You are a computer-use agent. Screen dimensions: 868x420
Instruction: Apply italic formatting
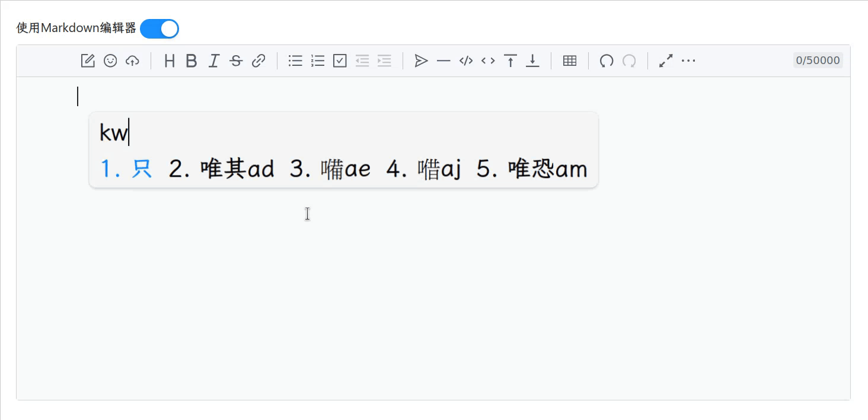214,61
